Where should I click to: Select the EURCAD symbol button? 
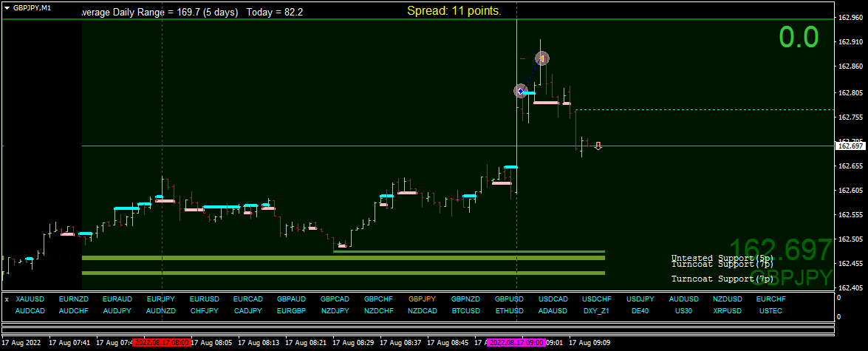[x=248, y=299]
